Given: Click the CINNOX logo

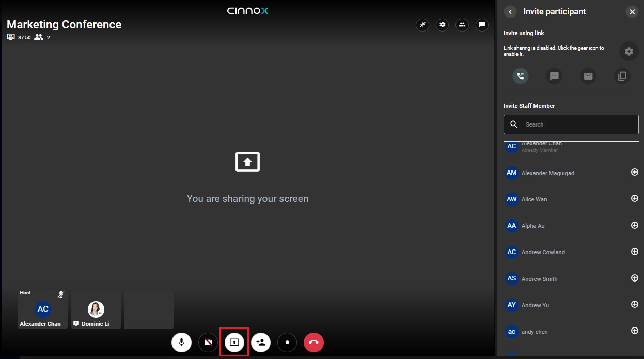Looking at the screenshot, I should point(247,10).
